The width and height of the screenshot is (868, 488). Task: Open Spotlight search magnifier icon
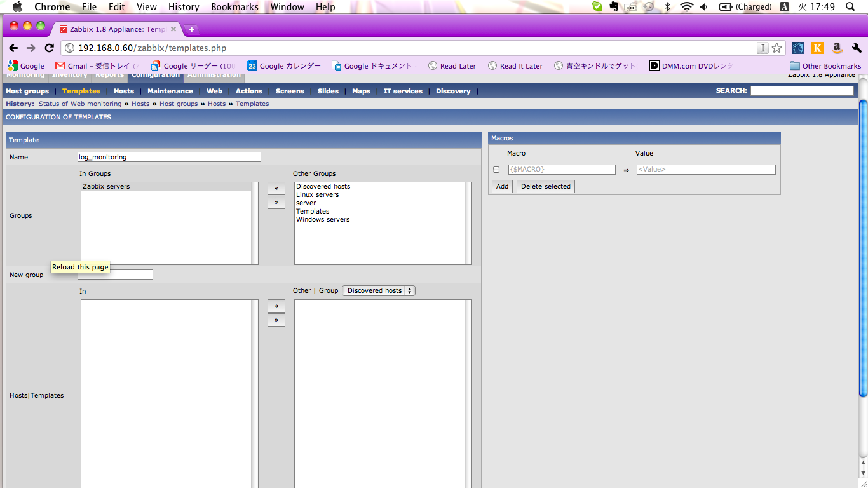point(850,7)
